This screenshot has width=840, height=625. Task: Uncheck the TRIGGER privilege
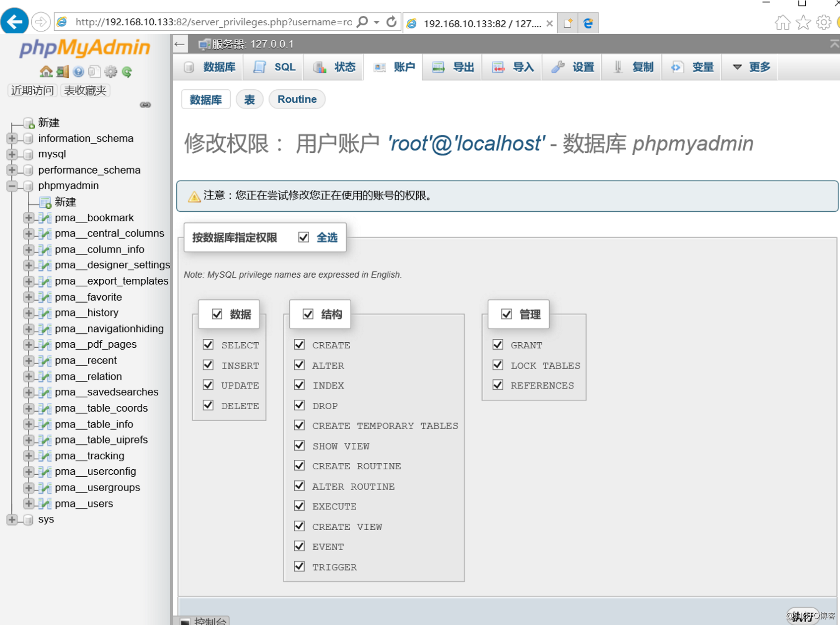click(299, 566)
